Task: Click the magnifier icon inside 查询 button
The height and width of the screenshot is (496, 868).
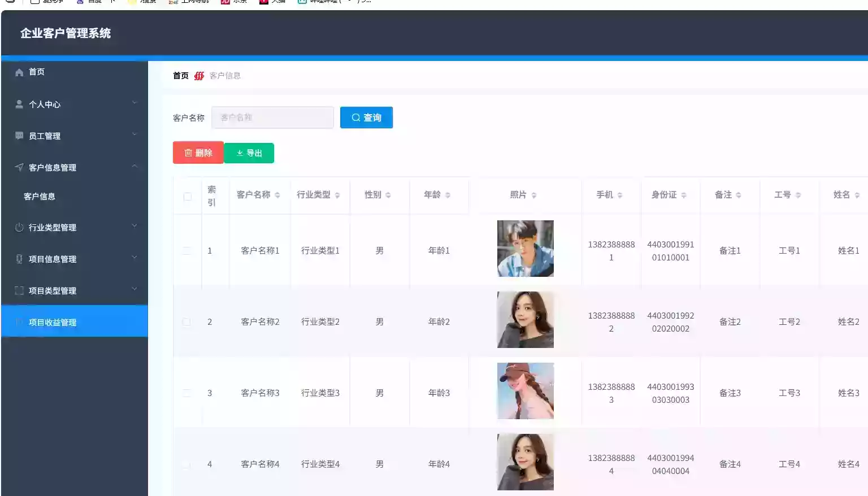Action: [355, 118]
